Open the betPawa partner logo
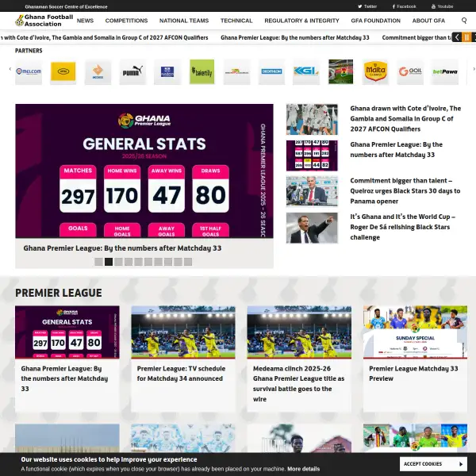The width and height of the screenshot is (476, 476). (x=445, y=71)
